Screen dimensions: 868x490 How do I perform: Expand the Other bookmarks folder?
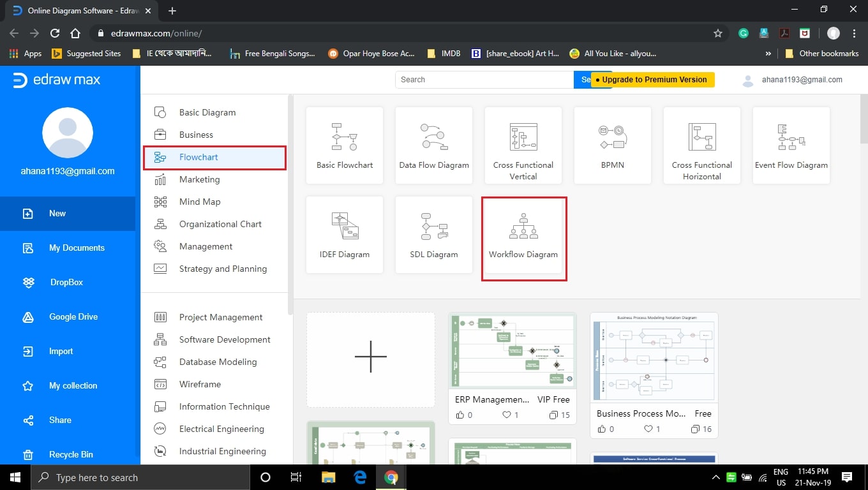pyautogui.click(x=823, y=54)
